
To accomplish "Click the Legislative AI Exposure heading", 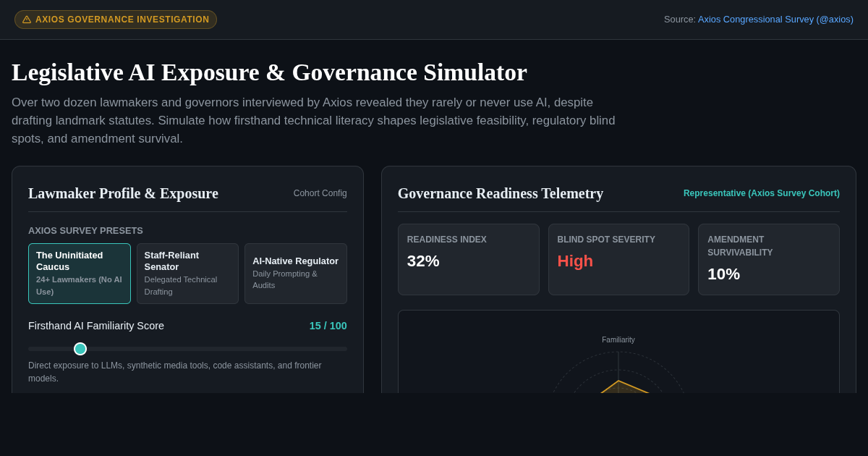I will pos(269,72).
